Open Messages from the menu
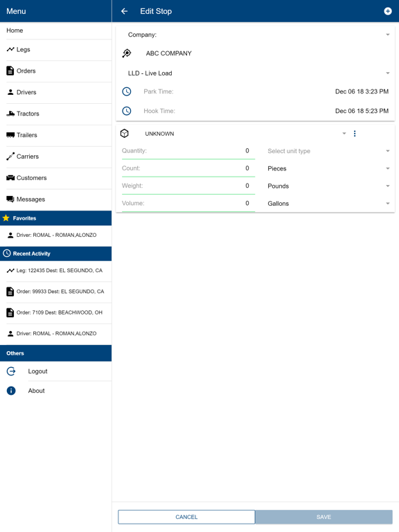 point(55,199)
